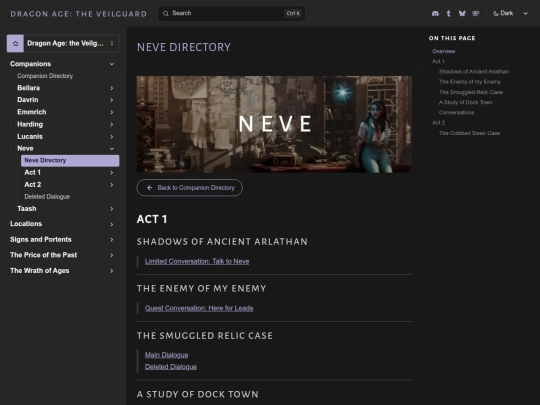Expand the Signs and Portents chevron

coord(112,240)
